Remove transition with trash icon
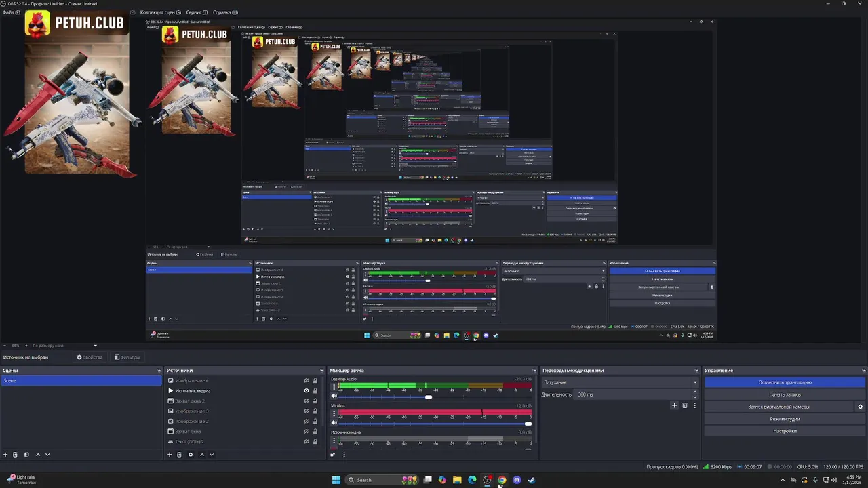The image size is (868, 488). click(684, 405)
